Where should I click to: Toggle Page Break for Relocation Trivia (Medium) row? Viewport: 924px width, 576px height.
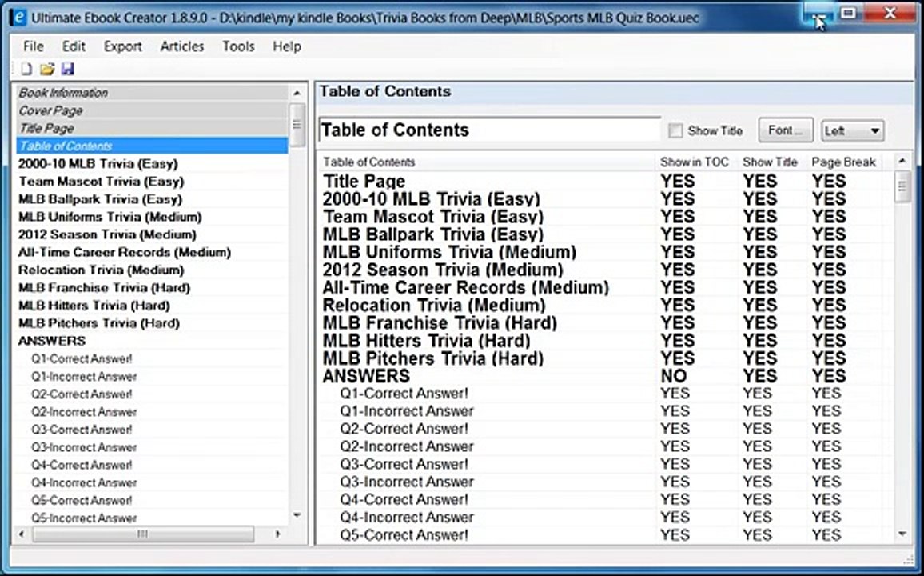tap(829, 305)
